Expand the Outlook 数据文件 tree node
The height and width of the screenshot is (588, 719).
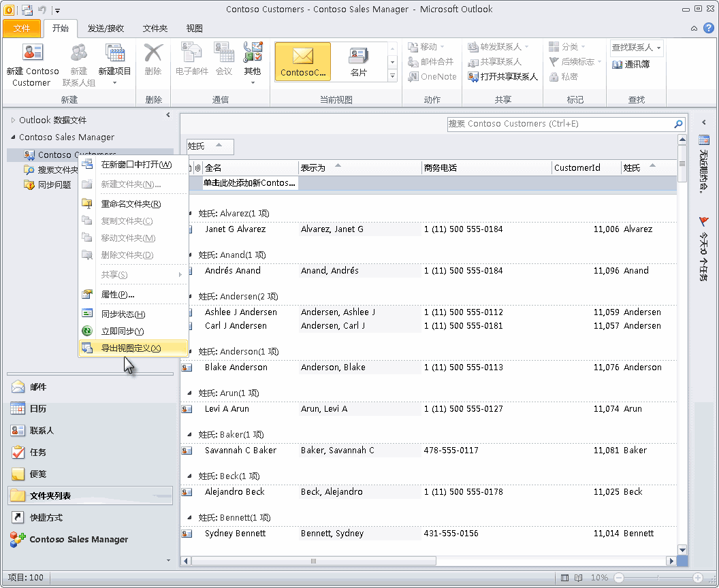(x=12, y=120)
